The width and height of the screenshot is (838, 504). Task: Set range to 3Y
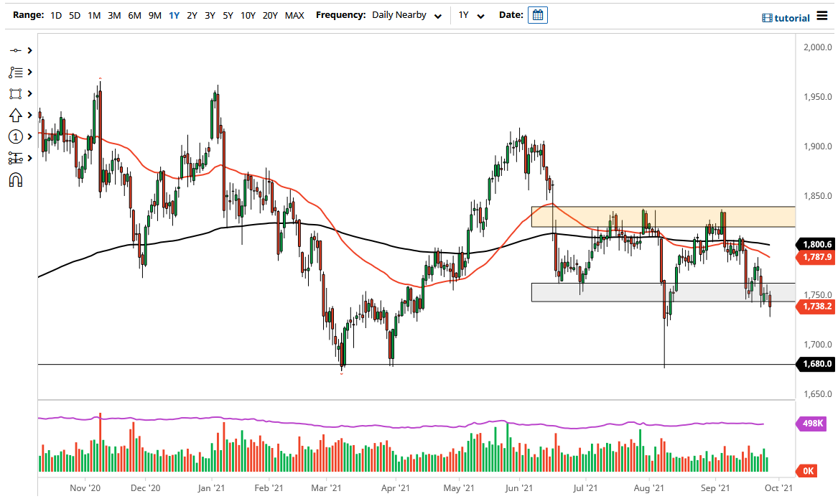[x=210, y=16]
